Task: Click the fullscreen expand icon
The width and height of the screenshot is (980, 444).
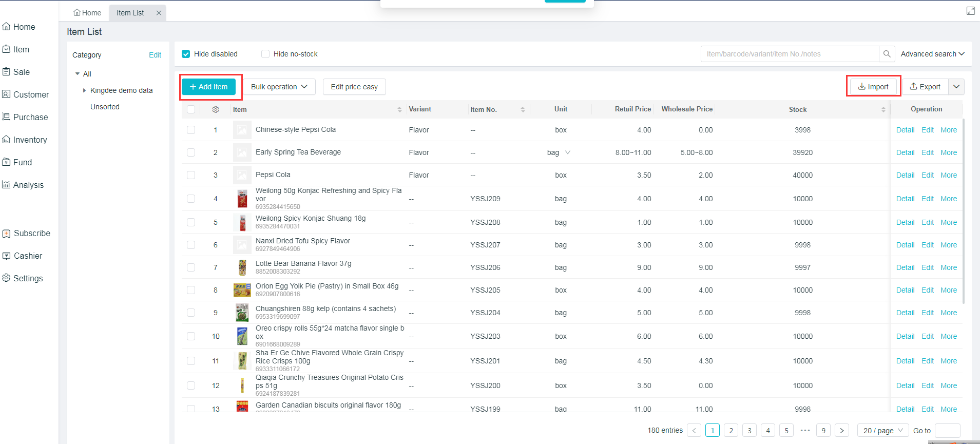Action: (970, 11)
